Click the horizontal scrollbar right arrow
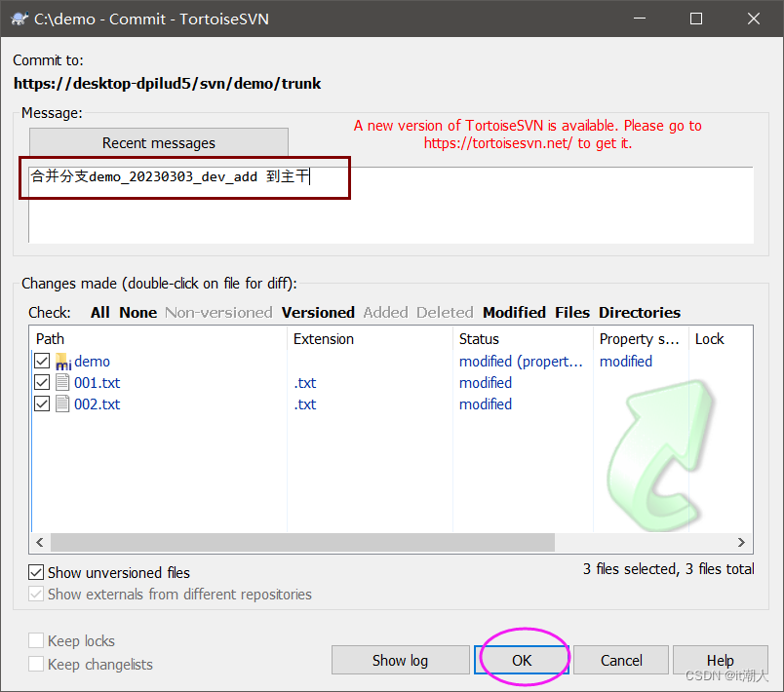Screen dimensions: 784x692 click(741, 542)
